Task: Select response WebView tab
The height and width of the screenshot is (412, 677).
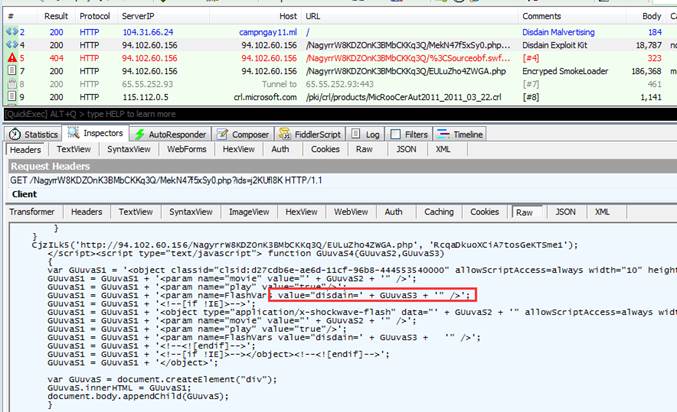Action: [351, 212]
